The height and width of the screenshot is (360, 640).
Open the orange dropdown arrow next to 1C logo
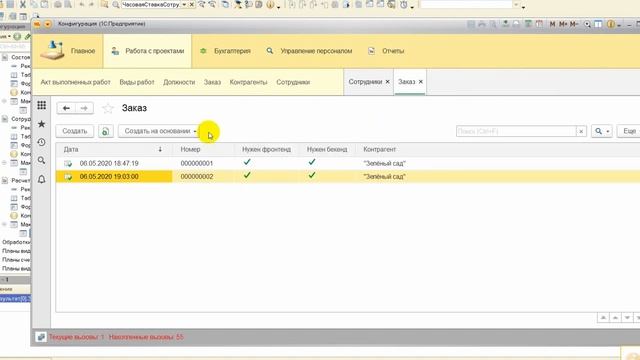coord(48,24)
